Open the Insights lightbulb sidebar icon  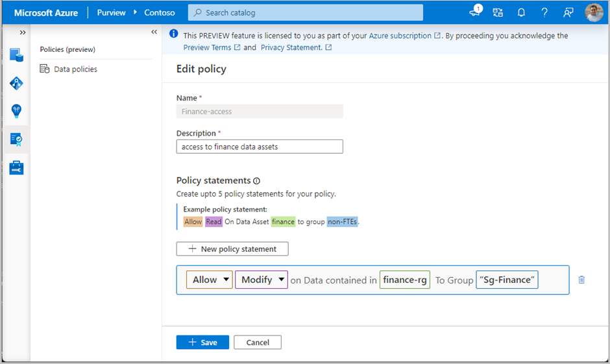pos(16,111)
